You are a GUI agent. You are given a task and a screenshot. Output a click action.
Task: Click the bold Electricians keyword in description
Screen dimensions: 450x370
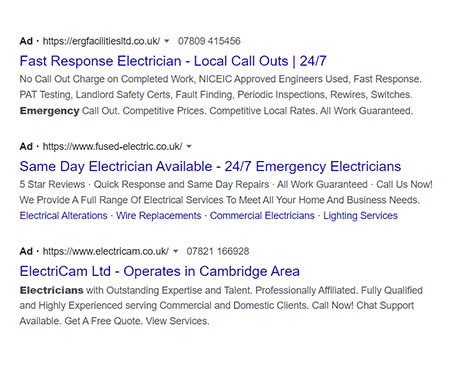(x=52, y=290)
